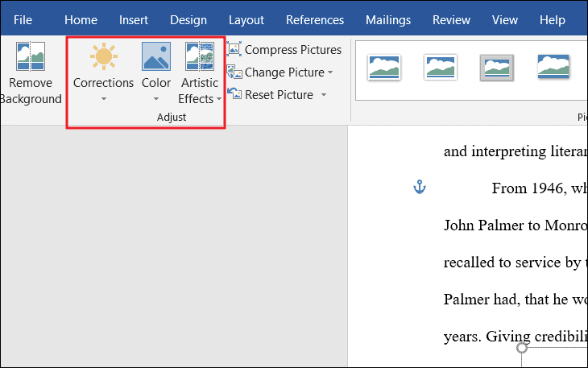Viewport: 588px width, 368px height.
Task: Switch to the References tab
Action: [x=314, y=20]
